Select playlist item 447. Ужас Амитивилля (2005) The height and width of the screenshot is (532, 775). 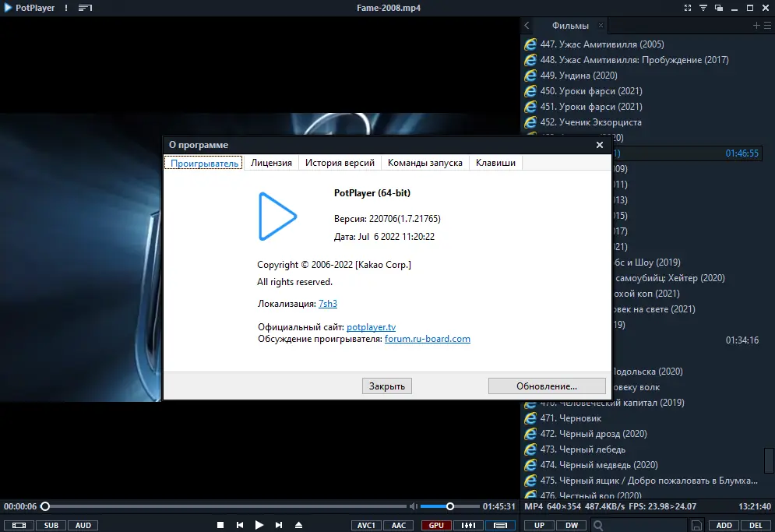(x=643, y=44)
